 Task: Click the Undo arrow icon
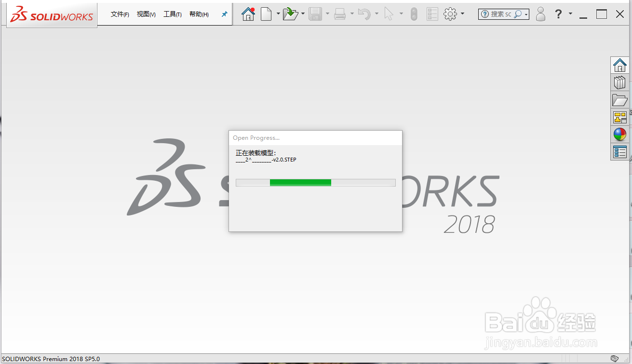(x=364, y=14)
